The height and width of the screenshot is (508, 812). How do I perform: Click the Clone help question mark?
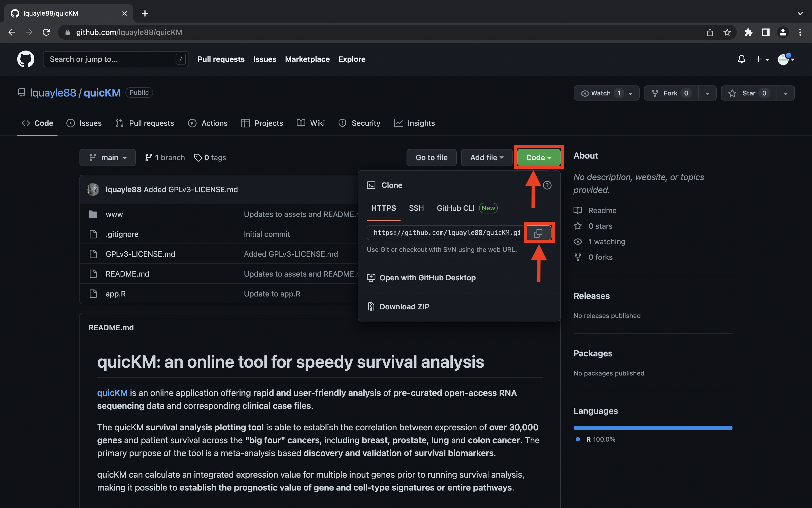(x=547, y=185)
